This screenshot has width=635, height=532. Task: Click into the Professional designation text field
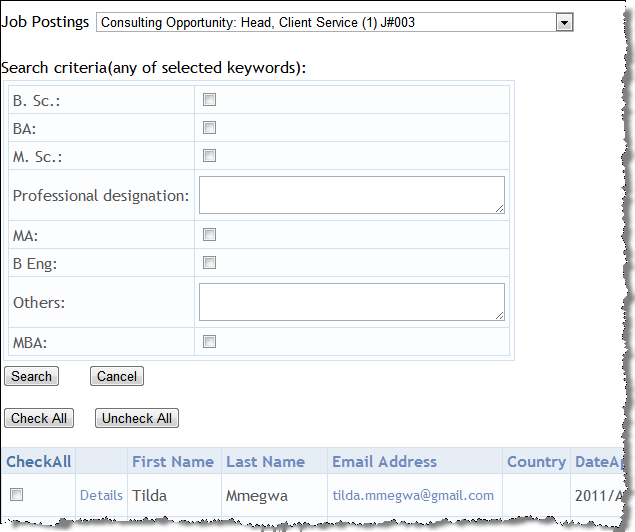pyautogui.click(x=351, y=195)
